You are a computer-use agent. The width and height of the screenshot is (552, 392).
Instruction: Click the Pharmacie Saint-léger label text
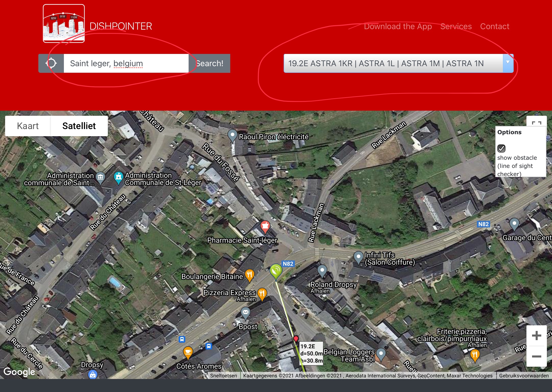242,240
